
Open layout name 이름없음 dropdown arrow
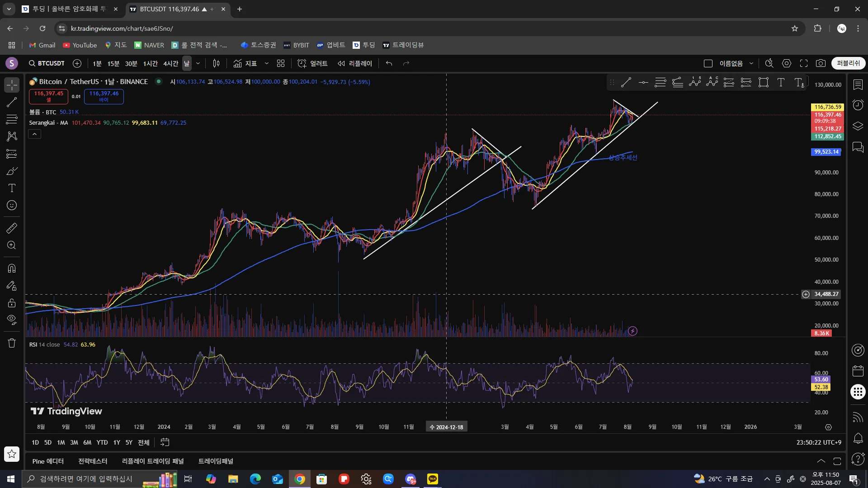tap(751, 64)
